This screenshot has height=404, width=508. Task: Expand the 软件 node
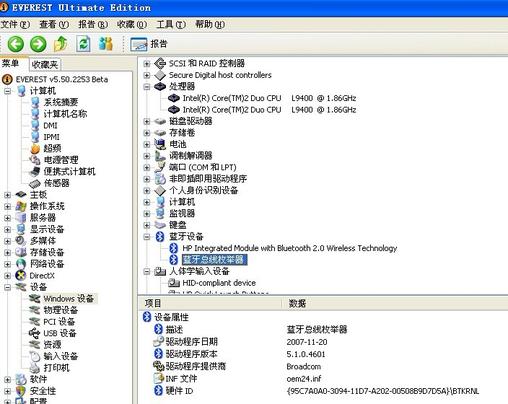(x=7, y=379)
